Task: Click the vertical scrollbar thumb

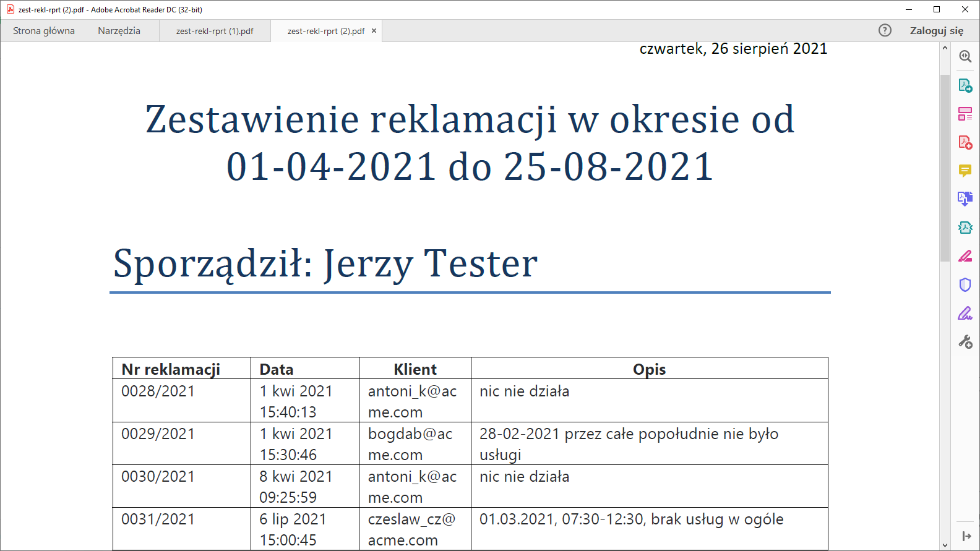Action: point(945,168)
